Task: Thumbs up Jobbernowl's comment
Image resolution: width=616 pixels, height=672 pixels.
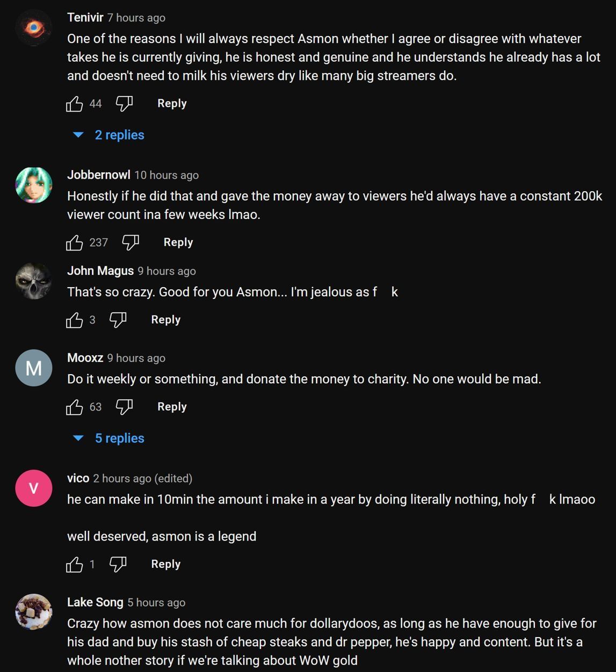Action: pos(75,243)
